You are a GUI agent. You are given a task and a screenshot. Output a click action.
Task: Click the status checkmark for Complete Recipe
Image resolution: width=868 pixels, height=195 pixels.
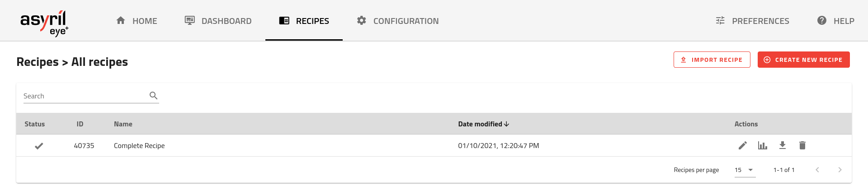pos(39,146)
